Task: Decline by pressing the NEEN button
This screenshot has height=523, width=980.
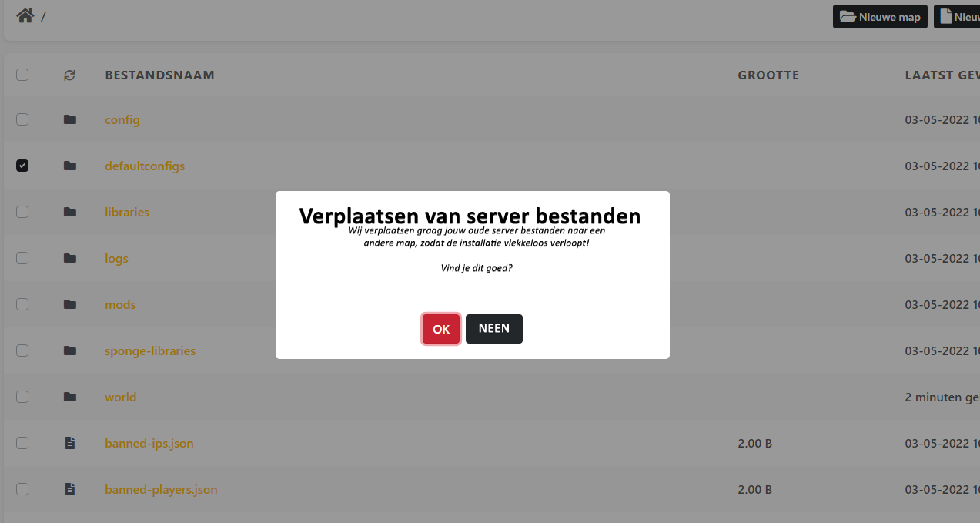Action: tap(493, 329)
